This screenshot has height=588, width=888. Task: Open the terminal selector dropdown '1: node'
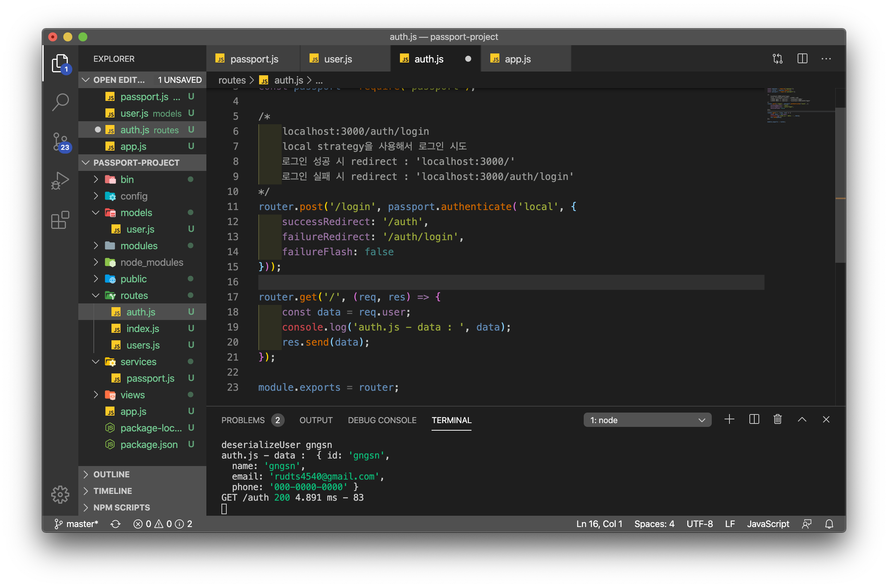coord(647,420)
